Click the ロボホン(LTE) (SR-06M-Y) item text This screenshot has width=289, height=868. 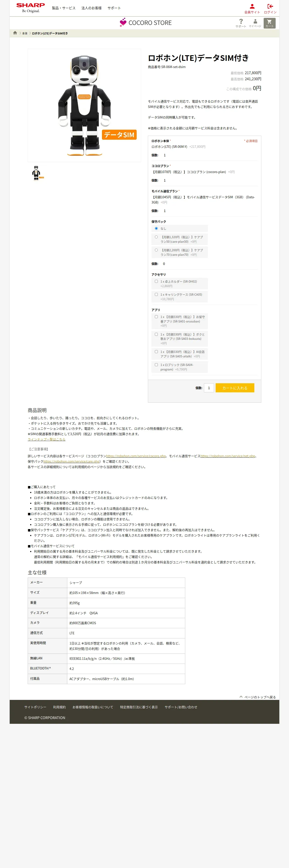click(x=169, y=146)
